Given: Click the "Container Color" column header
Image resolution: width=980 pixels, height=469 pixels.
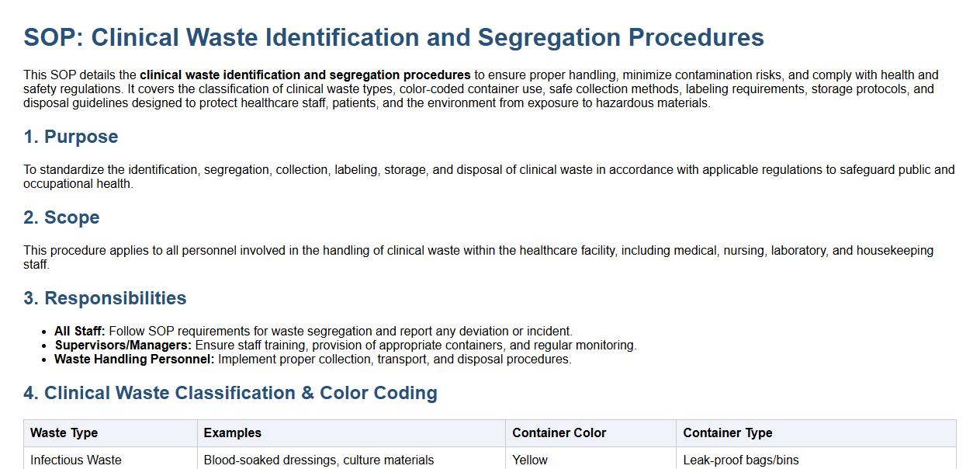Looking at the screenshot, I should [559, 433].
